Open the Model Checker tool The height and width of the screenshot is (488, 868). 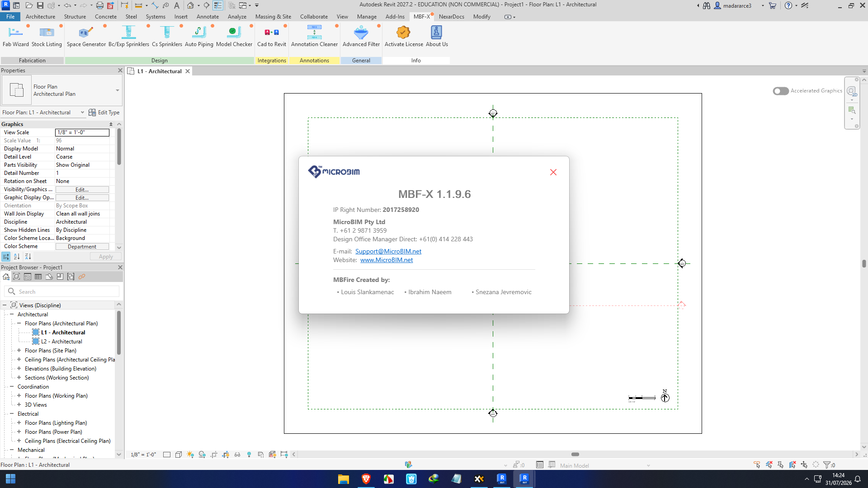pyautogui.click(x=234, y=36)
